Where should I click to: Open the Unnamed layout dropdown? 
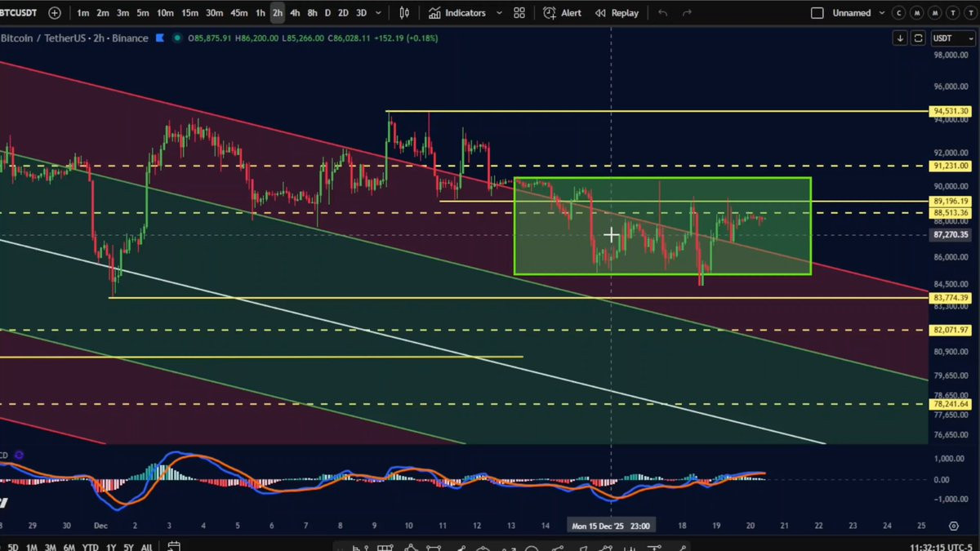tap(858, 13)
